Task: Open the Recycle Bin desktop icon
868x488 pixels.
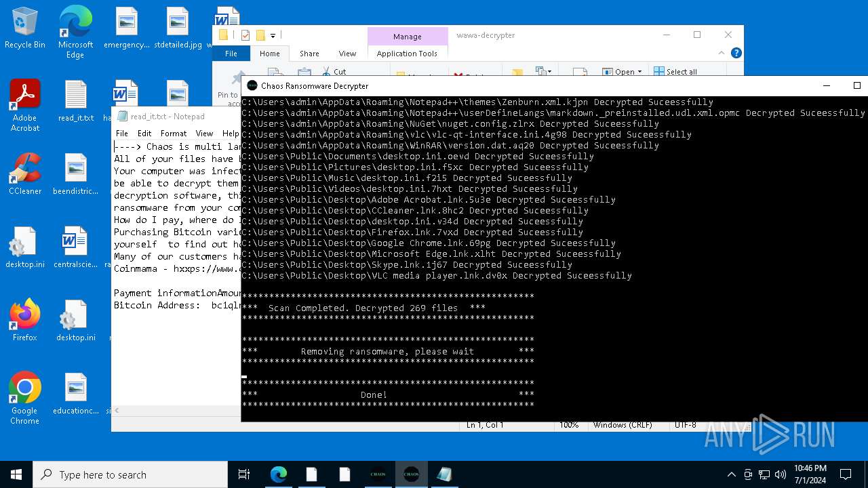Action: 25,27
